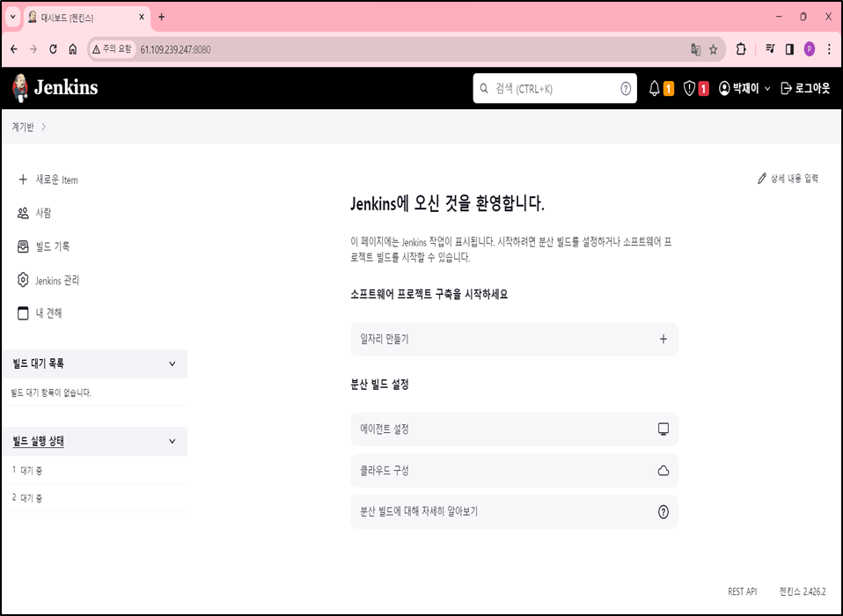Click the Jenkins에 오신 것을 환영합니다 heading
843x616 pixels.
pos(447,204)
